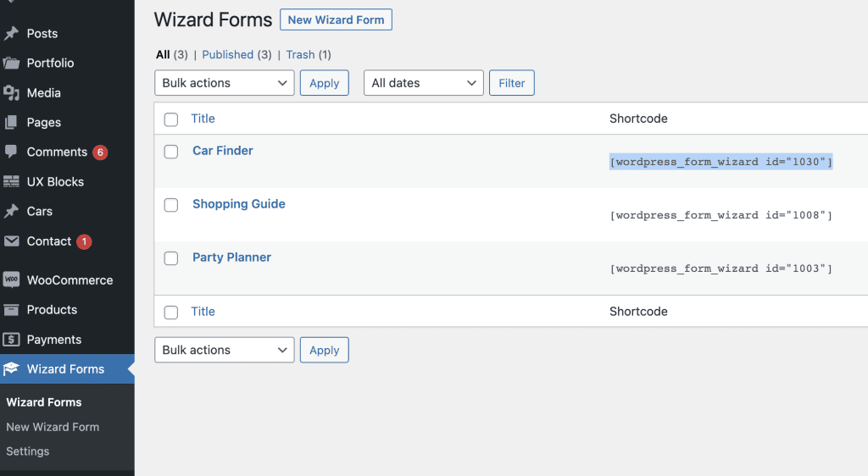Open the top Bulk actions dropdown
This screenshot has height=476, width=868.
(x=224, y=83)
